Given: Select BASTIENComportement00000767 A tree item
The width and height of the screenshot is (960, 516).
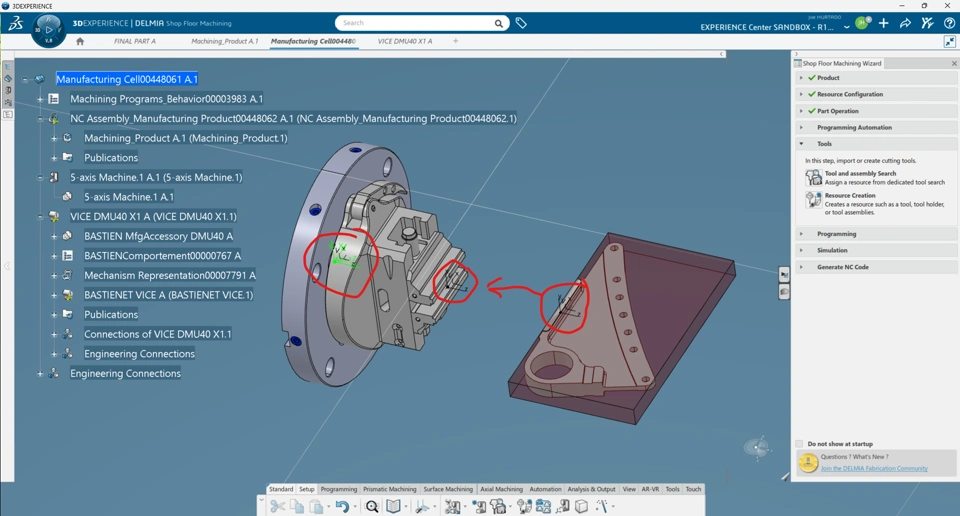Looking at the screenshot, I should [x=162, y=256].
